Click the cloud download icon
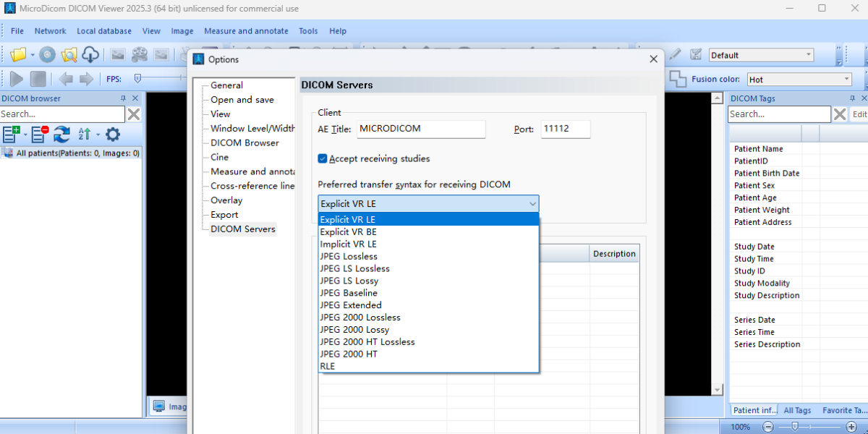This screenshot has width=868, height=434. click(90, 55)
